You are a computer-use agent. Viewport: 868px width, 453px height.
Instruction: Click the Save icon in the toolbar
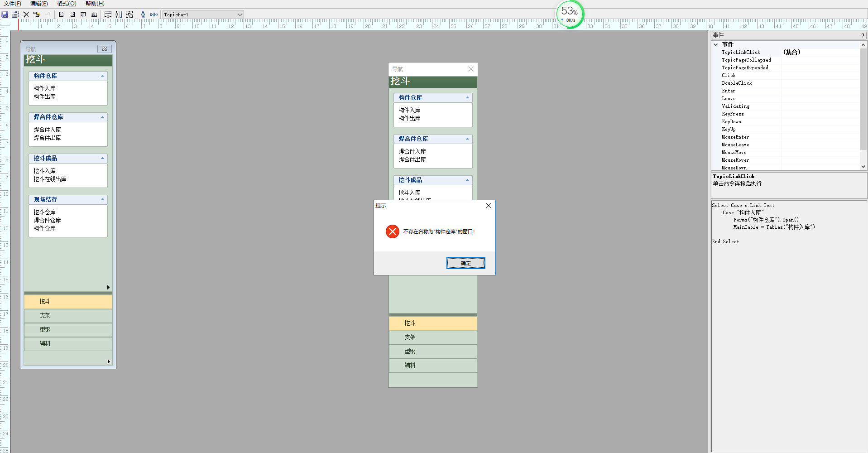click(x=5, y=14)
